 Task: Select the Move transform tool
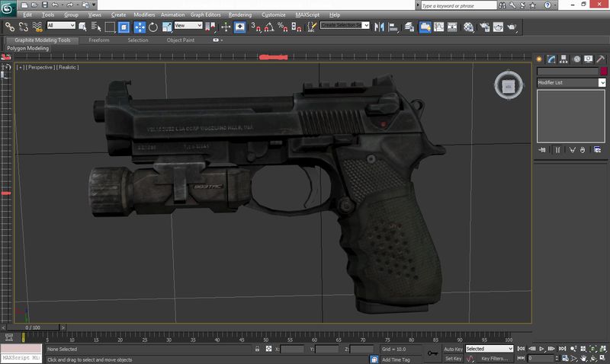pos(140,27)
